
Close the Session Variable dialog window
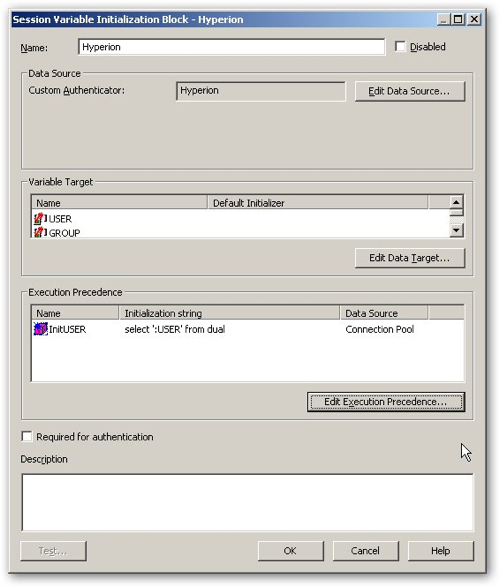[x=474, y=19]
